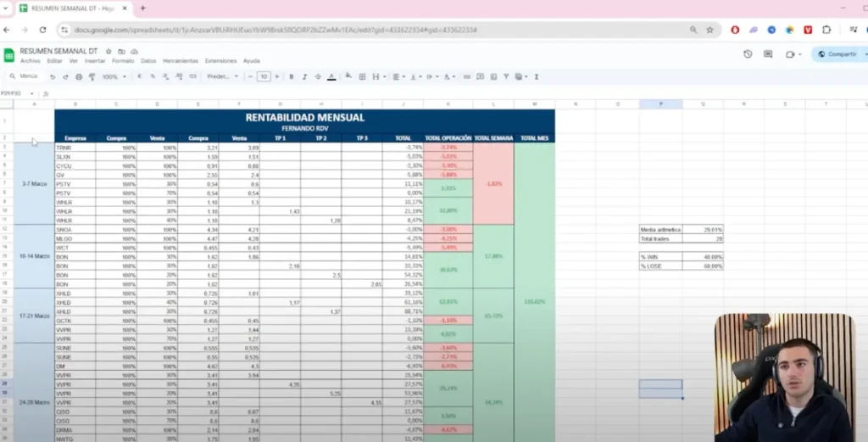Move document using the folder icon
Screen dimensions: 868x442
click(x=121, y=51)
